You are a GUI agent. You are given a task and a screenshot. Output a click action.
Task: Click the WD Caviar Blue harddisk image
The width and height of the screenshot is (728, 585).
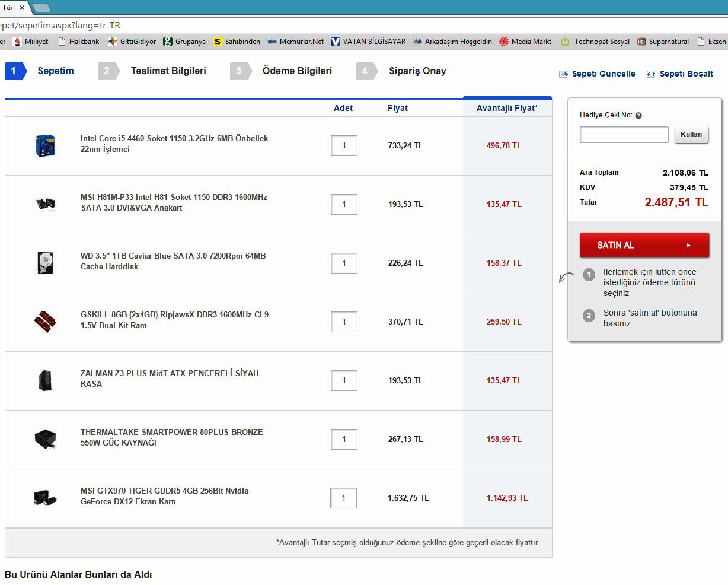(45, 263)
